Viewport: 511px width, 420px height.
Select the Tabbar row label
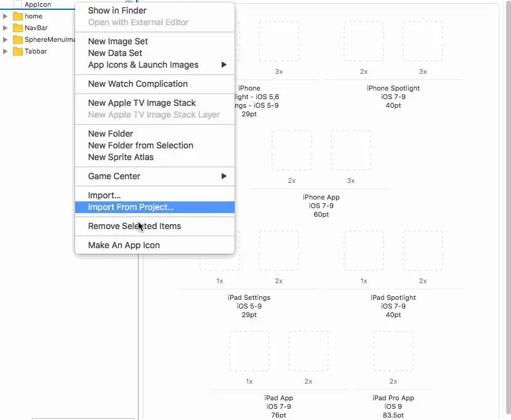36,51
